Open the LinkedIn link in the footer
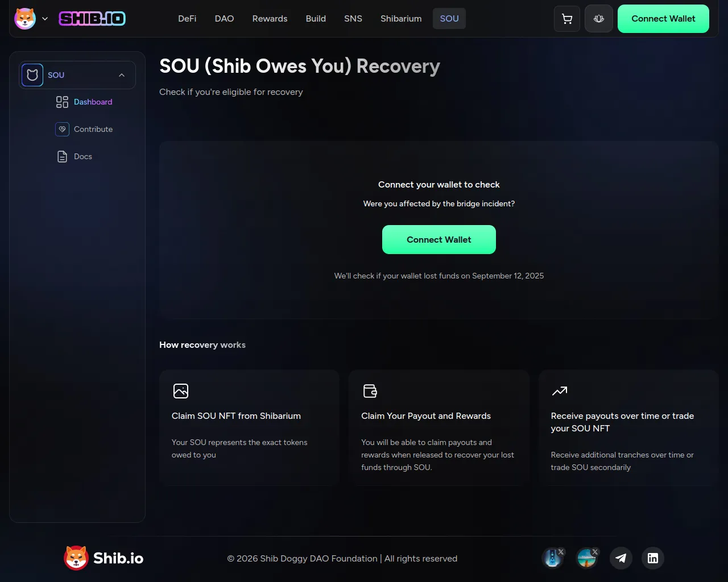Image resolution: width=728 pixels, height=582 pixels. pyautogui.click(x=653, y=558)
